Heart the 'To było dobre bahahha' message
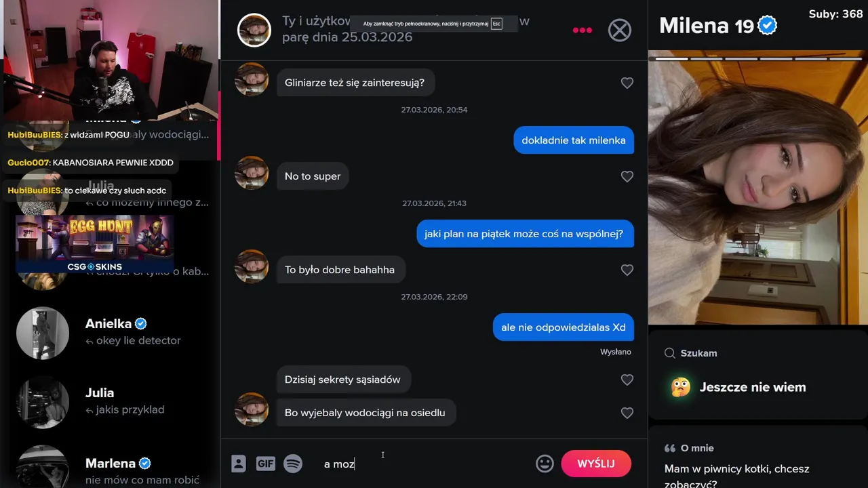Image resolution: width=868 pixels, height=488 pixels. point(627,270)
